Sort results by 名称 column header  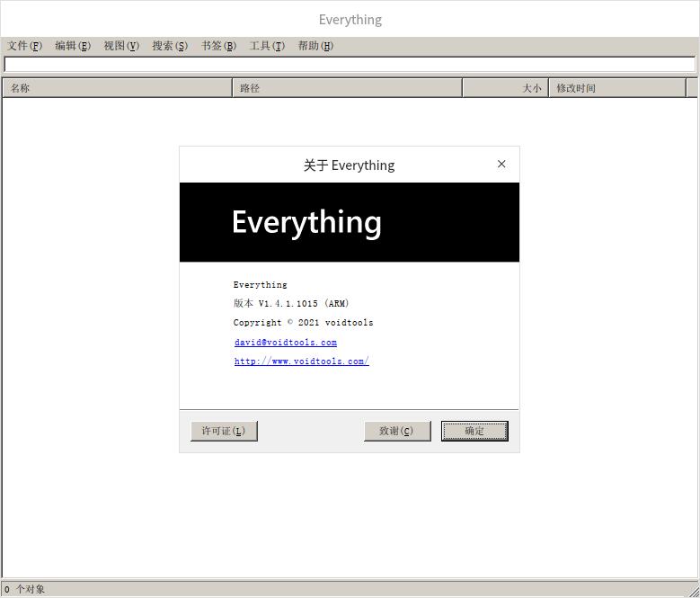tap(118, 88)
